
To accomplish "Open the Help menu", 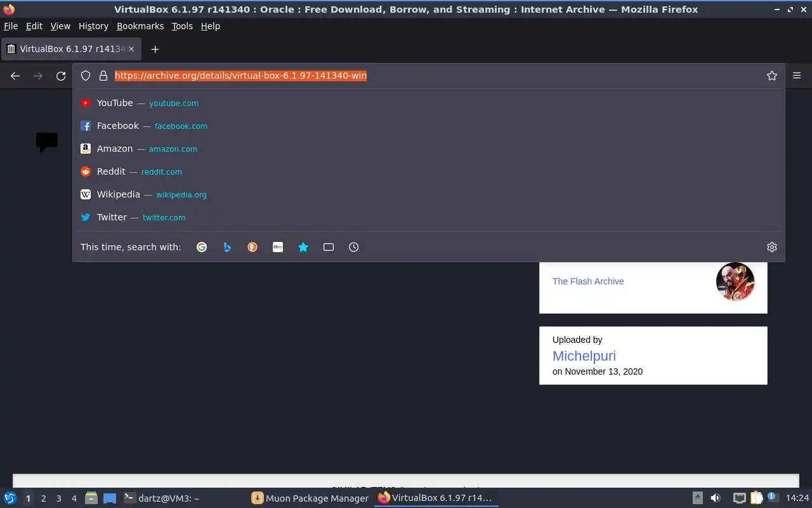I will point(211,26).
